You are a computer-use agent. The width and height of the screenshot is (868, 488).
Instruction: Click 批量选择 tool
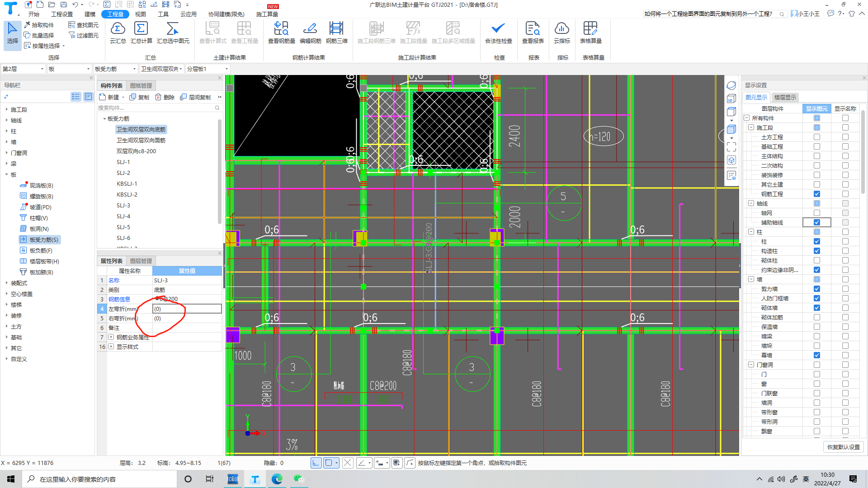[39, 35]
